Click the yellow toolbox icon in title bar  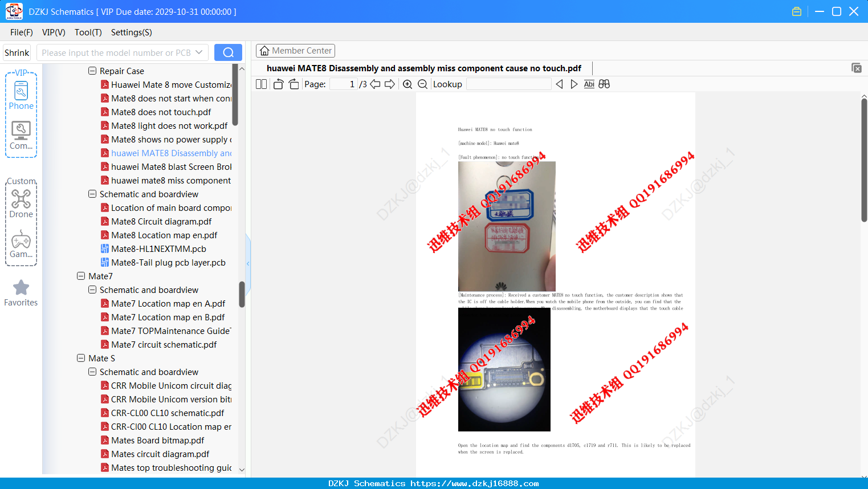[x=797, y=11]
